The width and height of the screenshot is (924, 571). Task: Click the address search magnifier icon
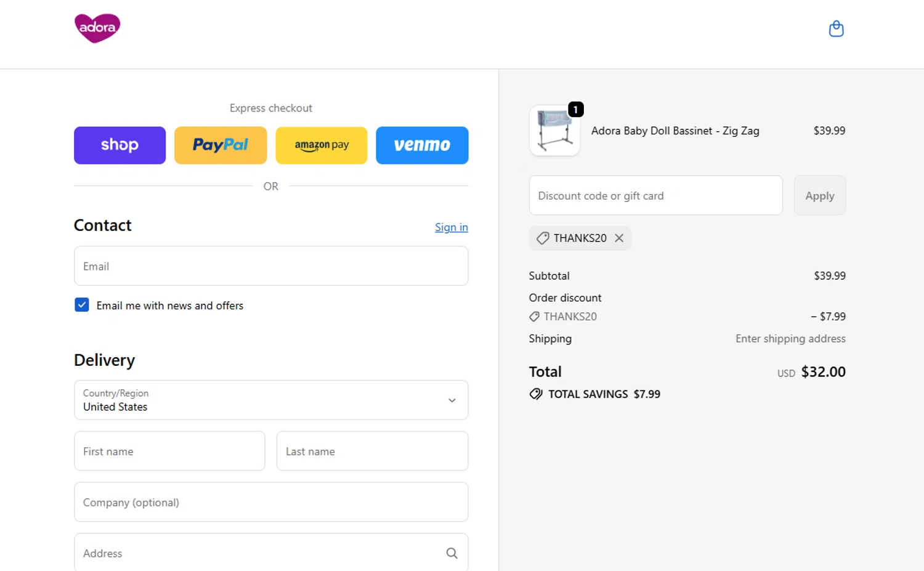[x=452, y=553]
